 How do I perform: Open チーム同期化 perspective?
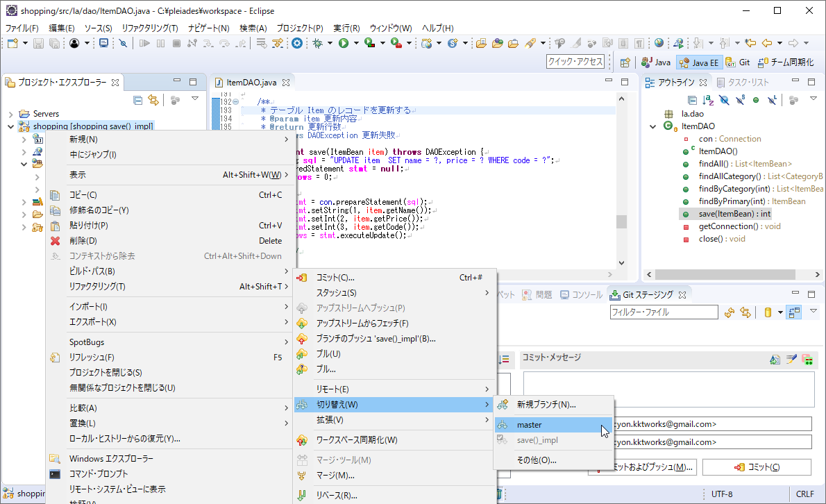[x=783, y=62]
